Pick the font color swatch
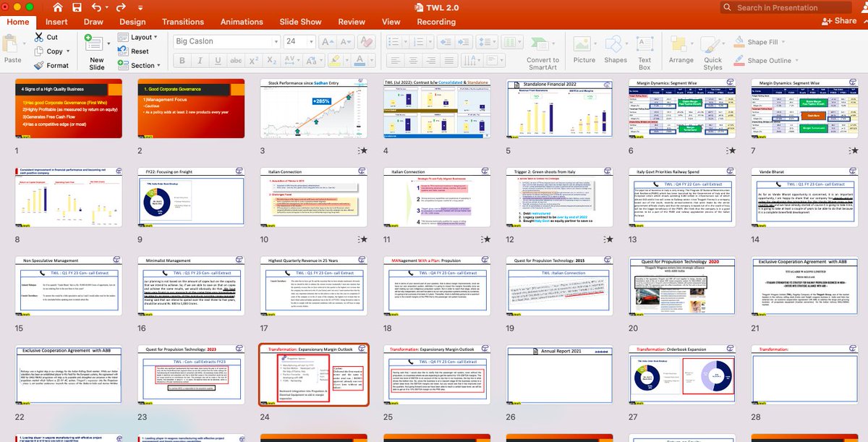 point(361,61)
